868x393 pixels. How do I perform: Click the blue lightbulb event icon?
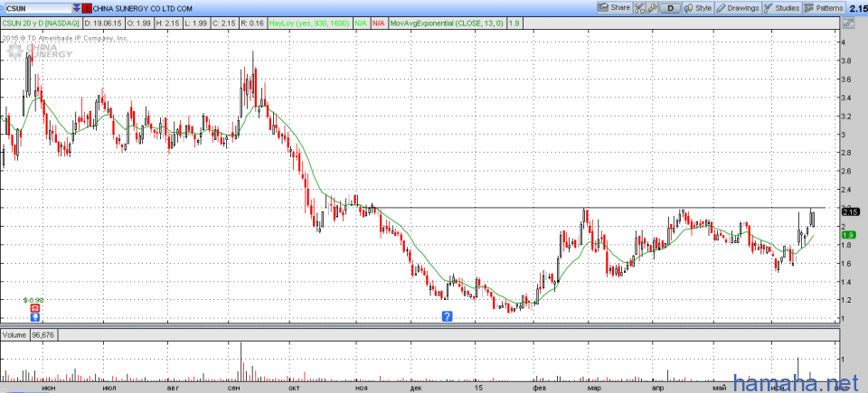point(34,317)
